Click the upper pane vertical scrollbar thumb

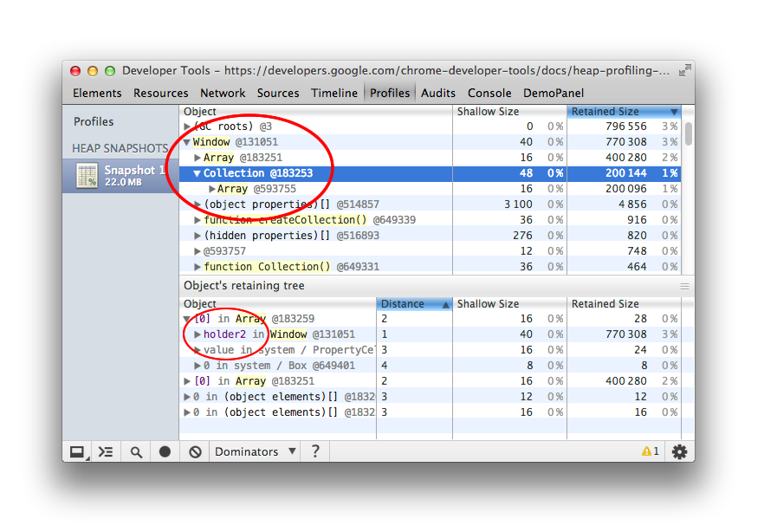[688, 133]
